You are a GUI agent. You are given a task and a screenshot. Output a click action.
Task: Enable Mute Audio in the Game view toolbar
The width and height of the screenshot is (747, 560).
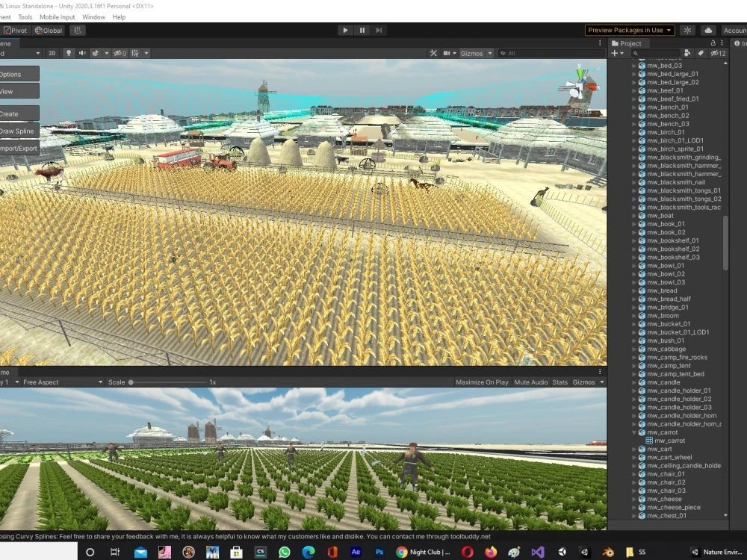(x=530, y=382)
